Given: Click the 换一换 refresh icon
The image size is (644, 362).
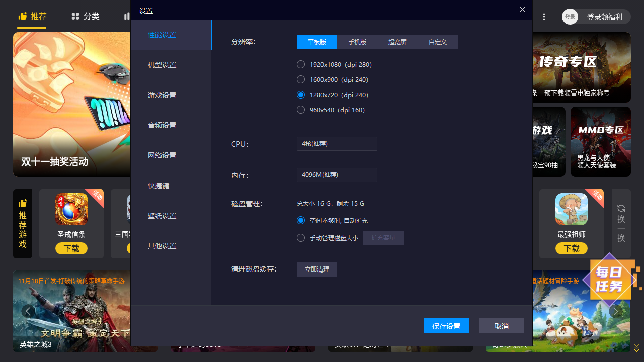Looking at the screenshot, I should [621, 208].
